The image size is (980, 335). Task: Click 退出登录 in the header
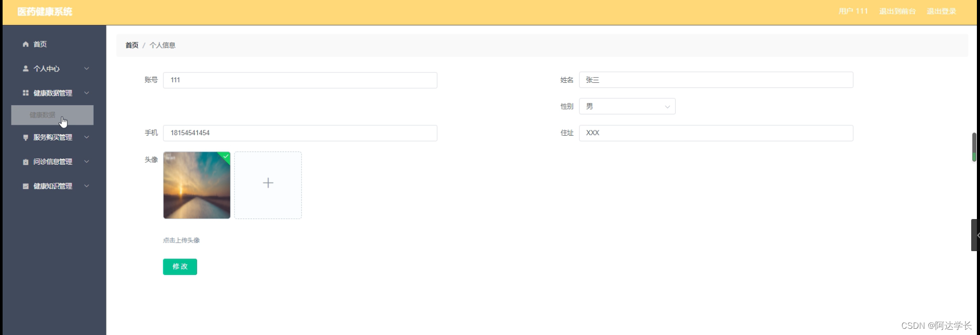pos(941,11)
